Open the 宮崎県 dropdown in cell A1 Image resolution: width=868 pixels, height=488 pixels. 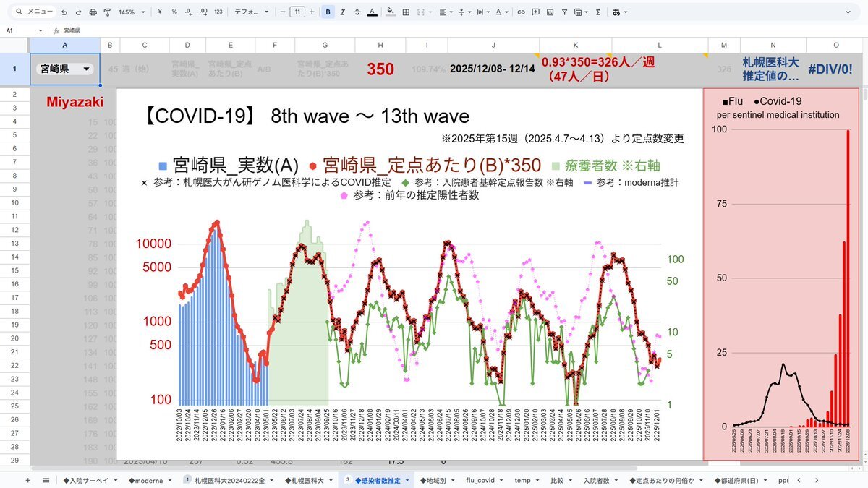88,69
